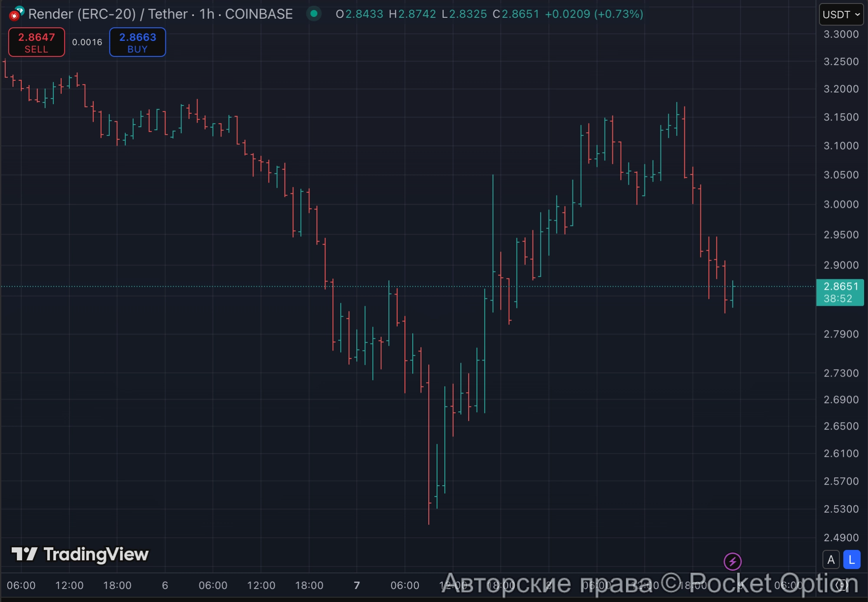Click the Render (ERC-20) / Tether symbol title
Viewport: 868px width, 602px height.
(108, 14)
